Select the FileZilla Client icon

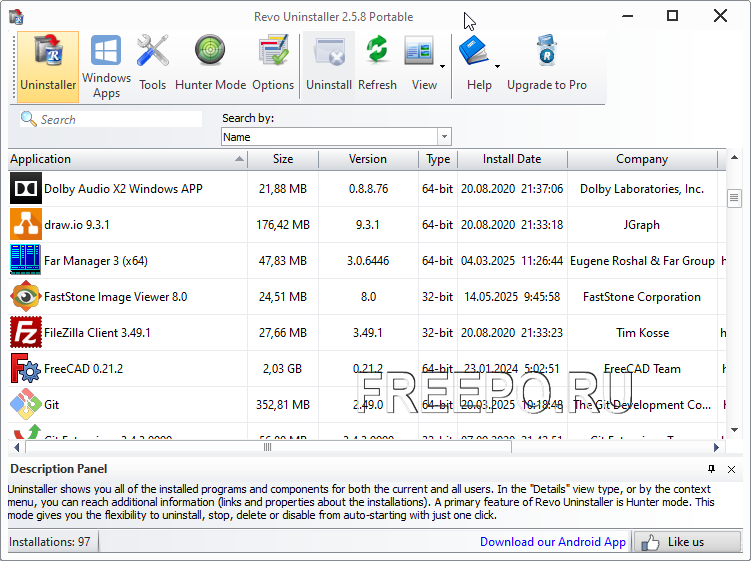[x=26, y=332]
